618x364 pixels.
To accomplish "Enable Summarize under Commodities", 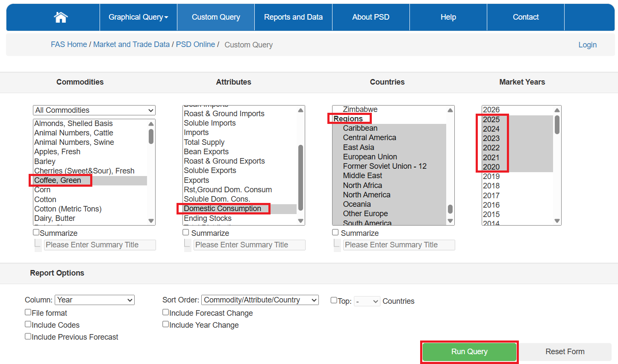I will [36, 232].
